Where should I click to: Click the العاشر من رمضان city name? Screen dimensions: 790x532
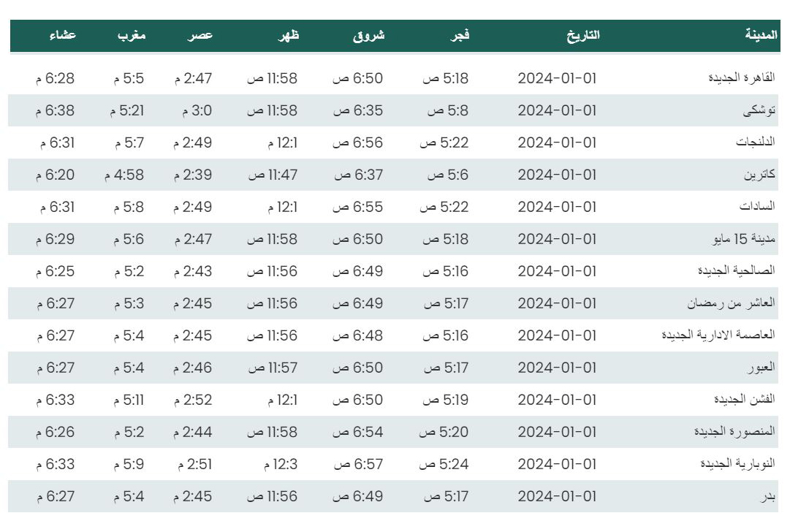click(731, 303)
